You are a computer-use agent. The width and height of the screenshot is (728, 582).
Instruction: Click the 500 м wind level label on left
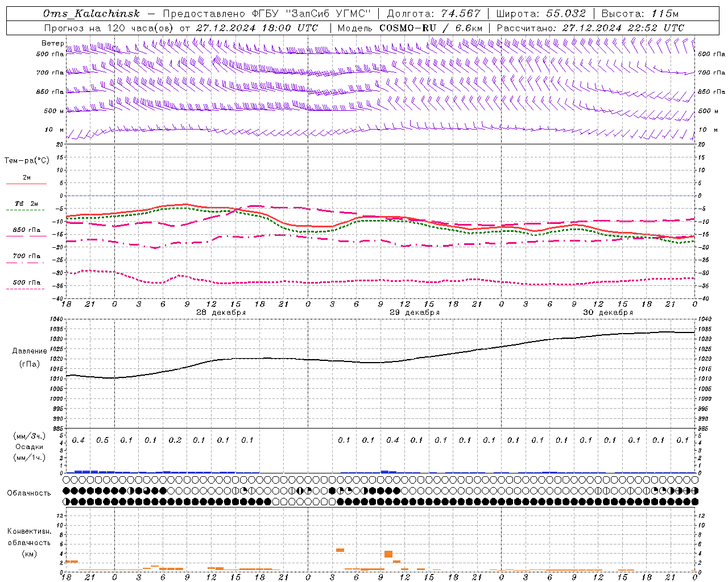click(x=54, y=111)
